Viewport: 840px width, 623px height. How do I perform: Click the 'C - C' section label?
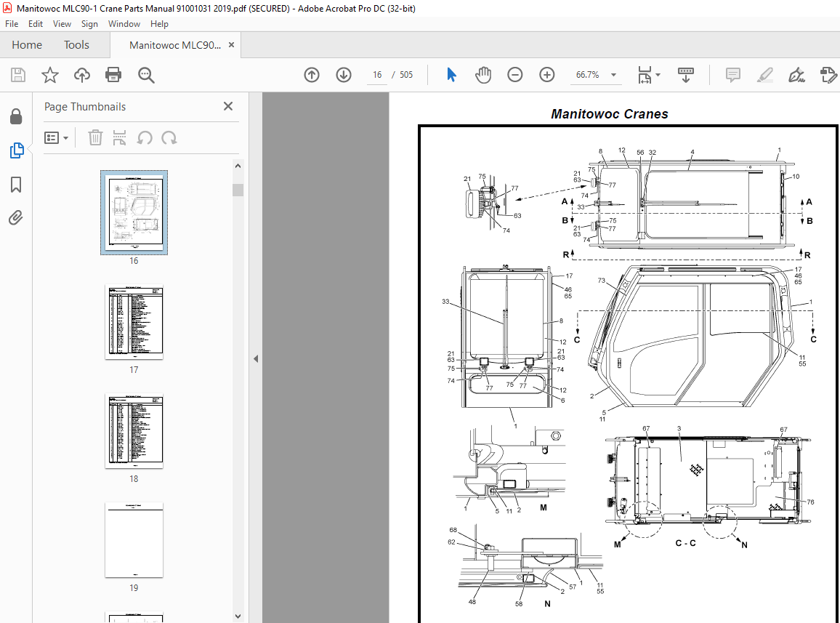(685, 543)
